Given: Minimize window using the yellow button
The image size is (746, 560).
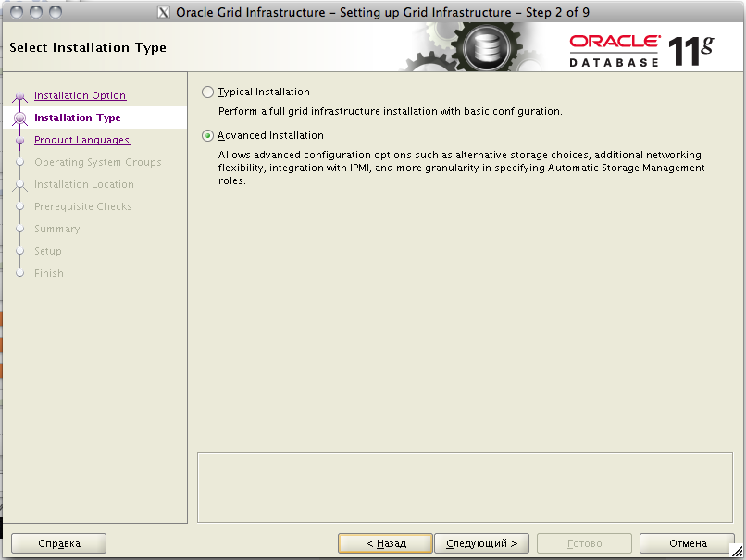Looking at the screenshot, I should (35, 12).
